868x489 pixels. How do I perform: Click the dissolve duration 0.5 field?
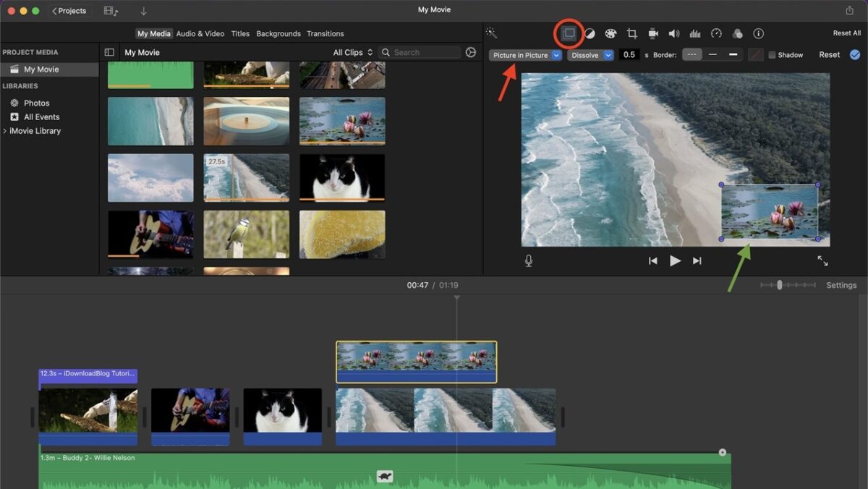(629, 55)
